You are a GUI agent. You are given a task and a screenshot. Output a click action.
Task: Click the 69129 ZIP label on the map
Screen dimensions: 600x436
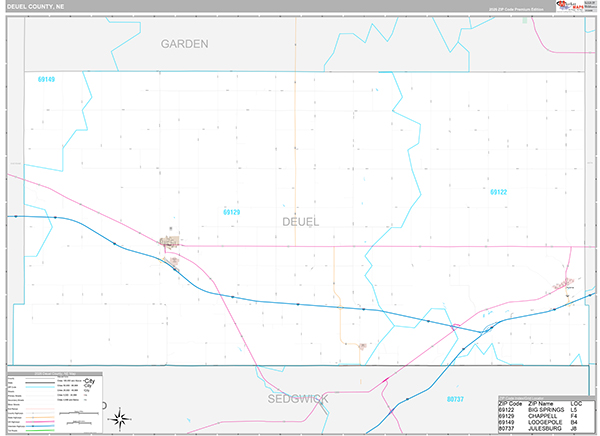coord(232,212)
